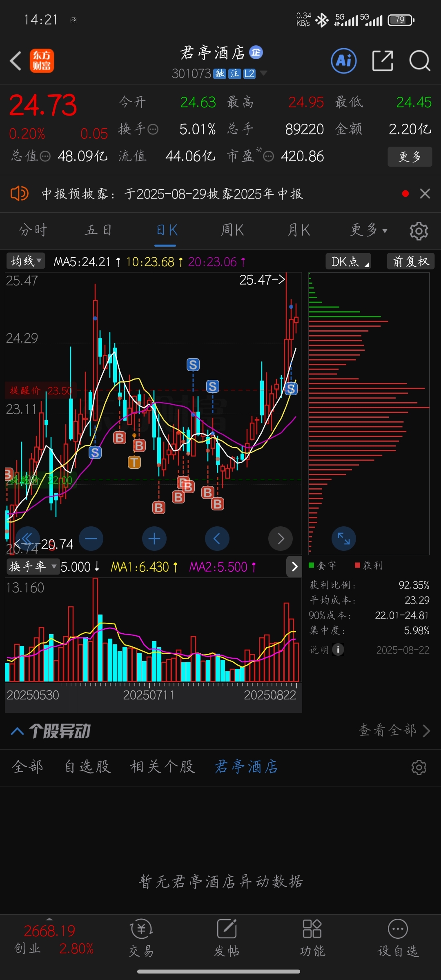Tap the 套牢 green legend
The image size is (441, 980).
pos(323,565)
